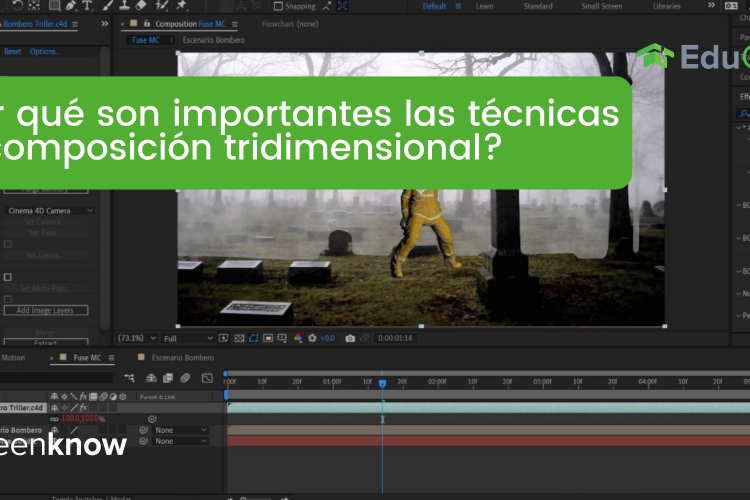Toggle transparency grid in viewer
Screen dimensions: 750x500
(x=239, y=338)
